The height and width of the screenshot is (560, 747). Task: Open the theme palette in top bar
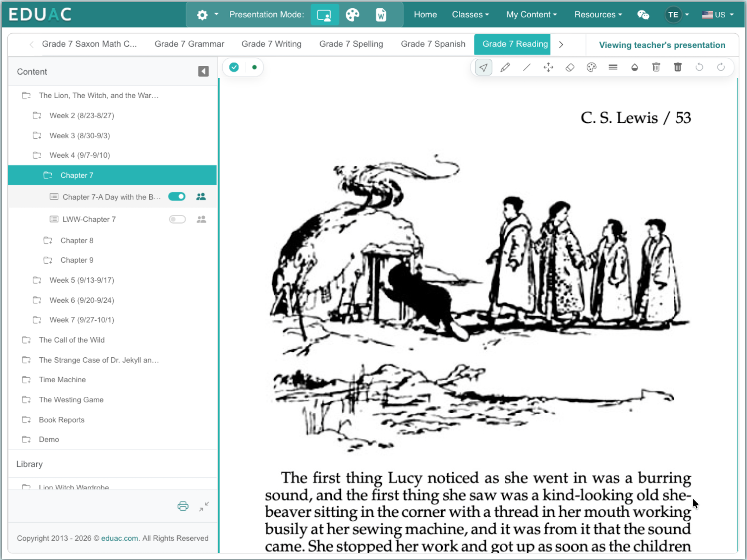pyautogui.click(x=353, y=15)
